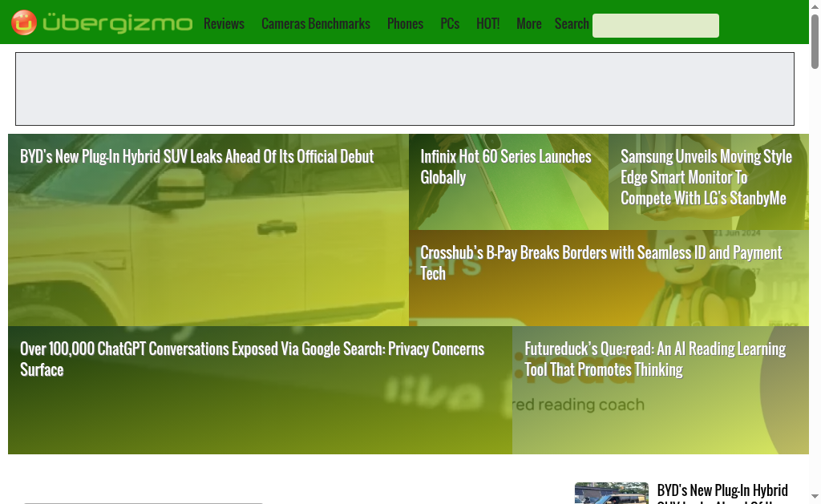Click the Ubergizmo smiley logo icon

[24, 22]
